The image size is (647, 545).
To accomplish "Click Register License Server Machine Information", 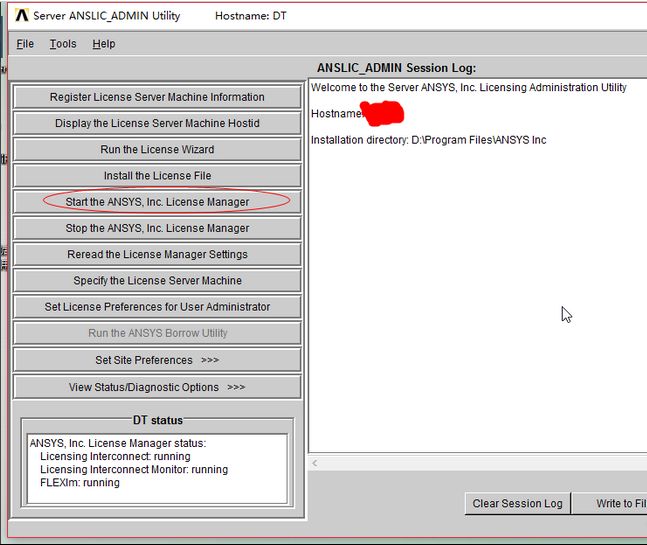I will pyautogui.click(x=157, y=97).
